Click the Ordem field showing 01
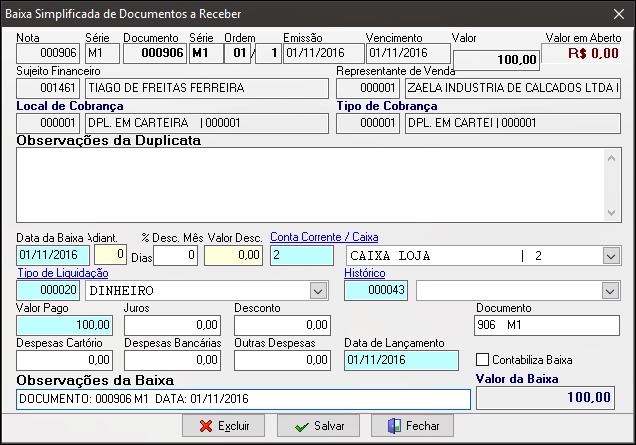Viewport: 636px width, 445px height. pyautogui.click(x=240, y=53)
